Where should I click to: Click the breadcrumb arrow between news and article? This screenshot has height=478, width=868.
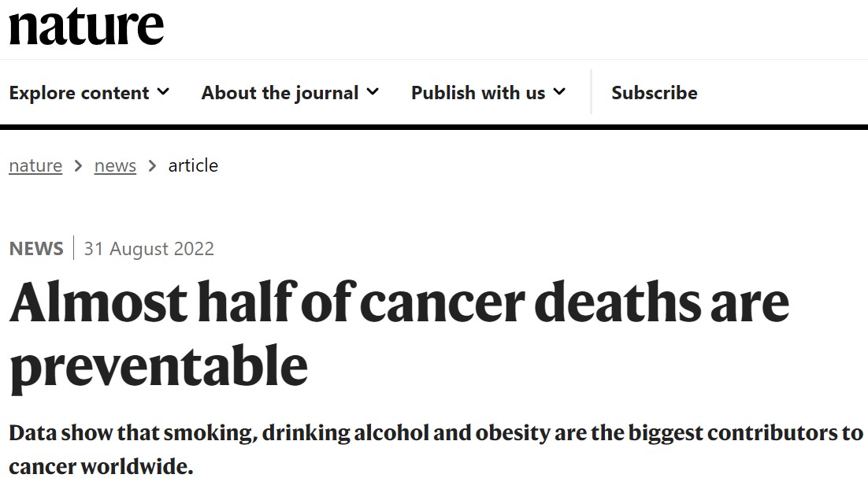152,166
